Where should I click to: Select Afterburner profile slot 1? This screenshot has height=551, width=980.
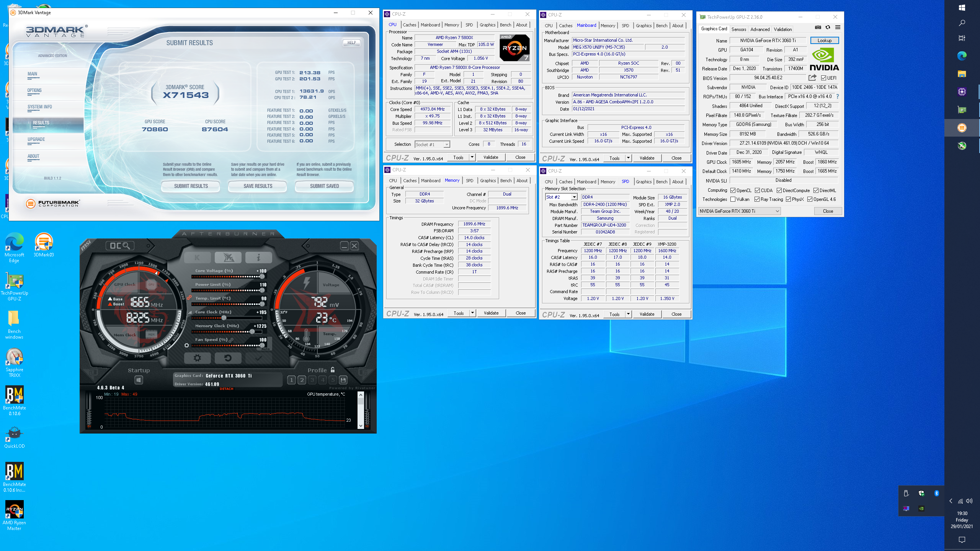[x=291, y=380]
